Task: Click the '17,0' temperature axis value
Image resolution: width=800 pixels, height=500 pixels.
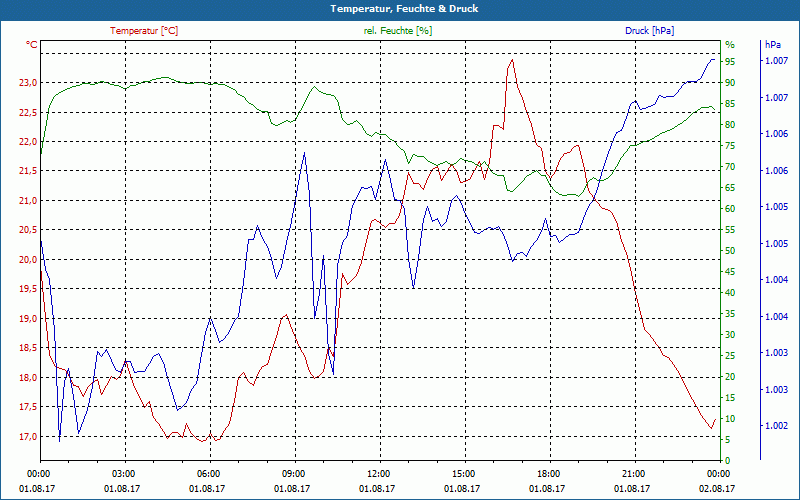Action: point(29,437)
